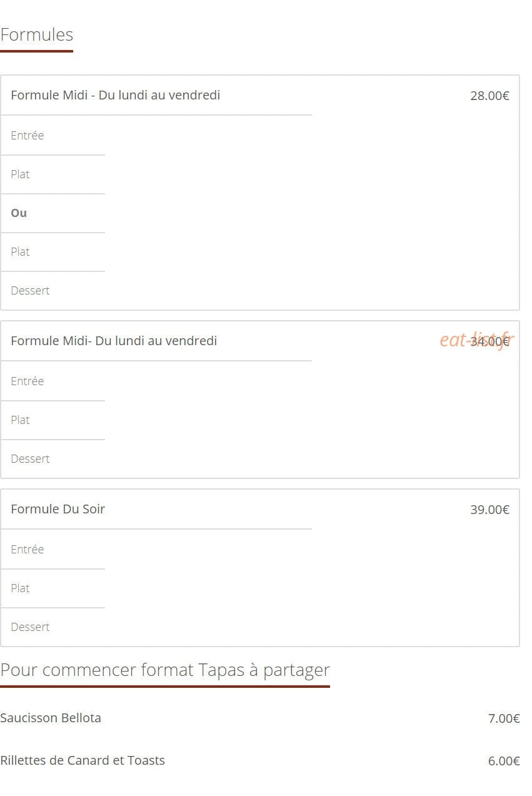Select Rillettes de Canard et Toasts

(x=83, y=760)
